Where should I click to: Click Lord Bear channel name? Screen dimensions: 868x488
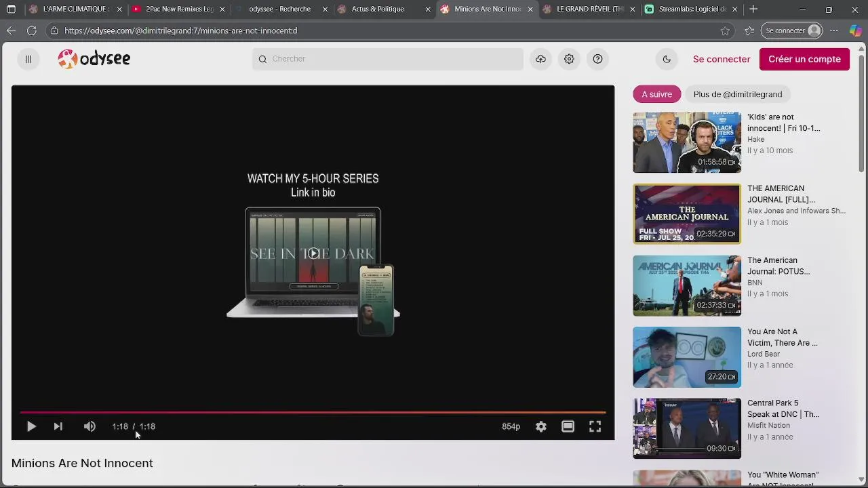tap(764, 354)
